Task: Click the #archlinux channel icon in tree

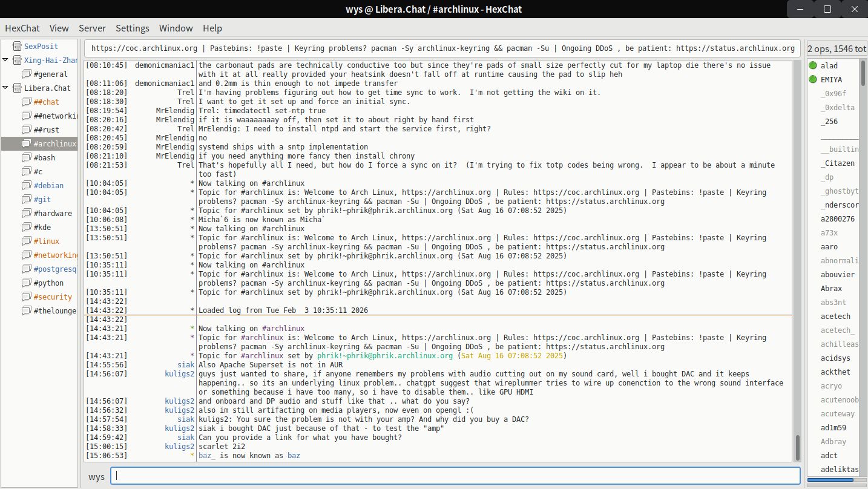Action: pos(26,143)
